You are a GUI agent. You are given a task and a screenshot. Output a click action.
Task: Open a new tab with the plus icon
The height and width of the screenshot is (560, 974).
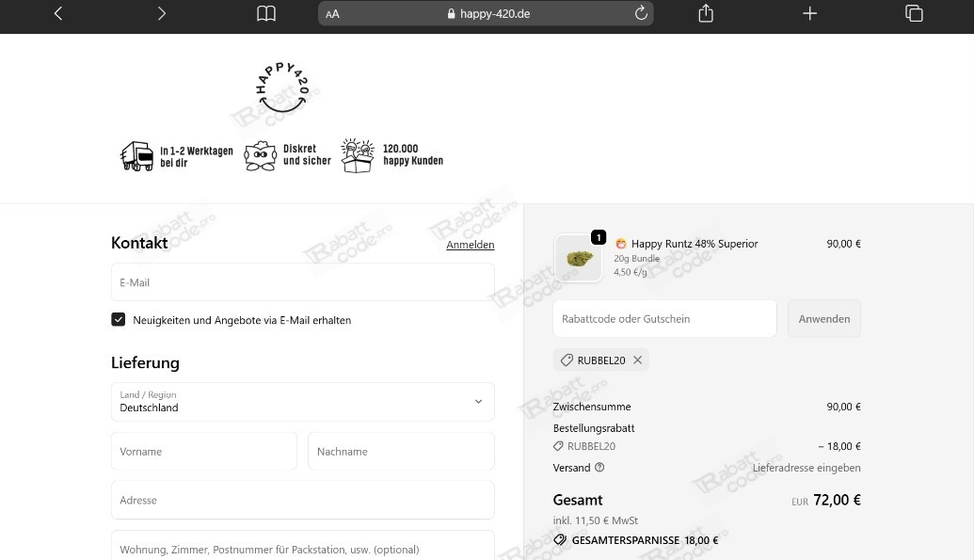pyautogui.click(x=809, y=13)
